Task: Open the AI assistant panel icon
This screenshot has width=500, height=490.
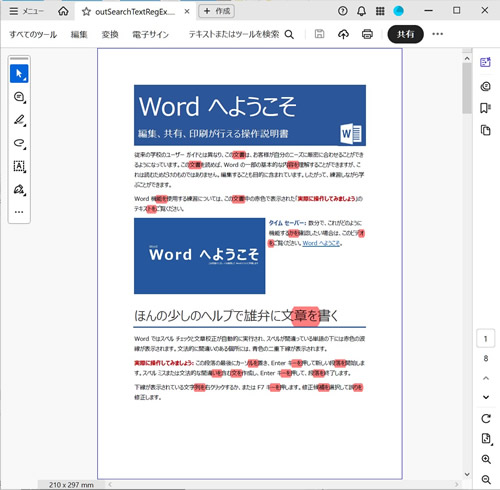Action: click(486, 62)
